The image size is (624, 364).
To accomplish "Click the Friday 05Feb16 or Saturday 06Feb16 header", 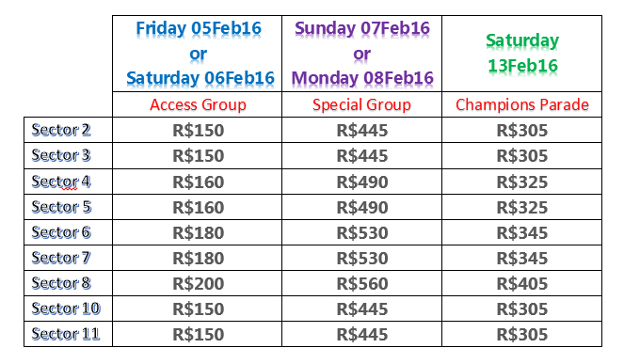I will pos(198,54).
